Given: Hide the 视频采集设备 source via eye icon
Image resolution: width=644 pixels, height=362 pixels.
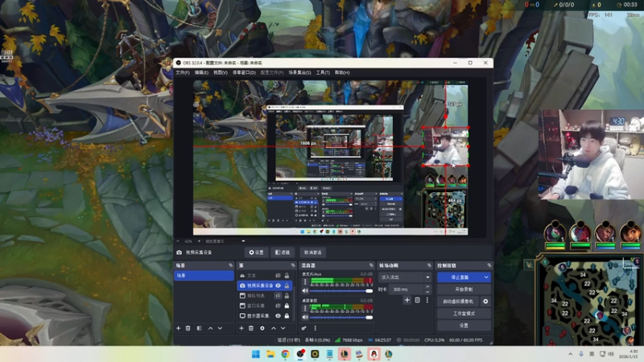Looking at the screenshot, I should (278, 286).
